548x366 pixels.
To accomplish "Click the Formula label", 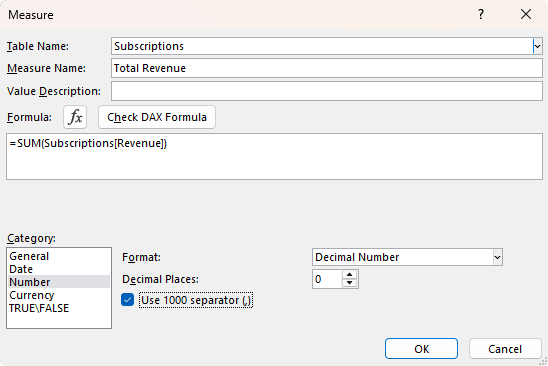I will pyautogui.click(x=29, y=117).
